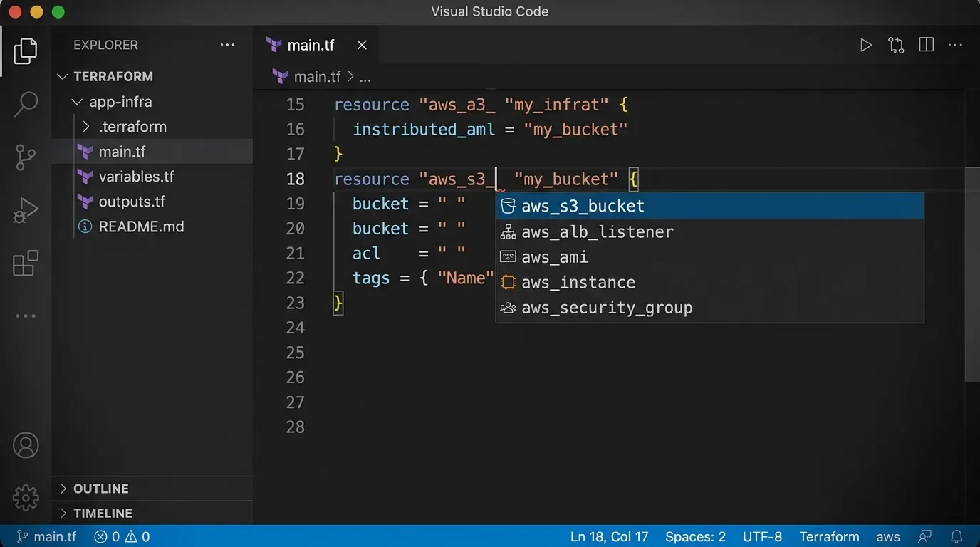Click the acl attribute on line 21

click(367, 254)
